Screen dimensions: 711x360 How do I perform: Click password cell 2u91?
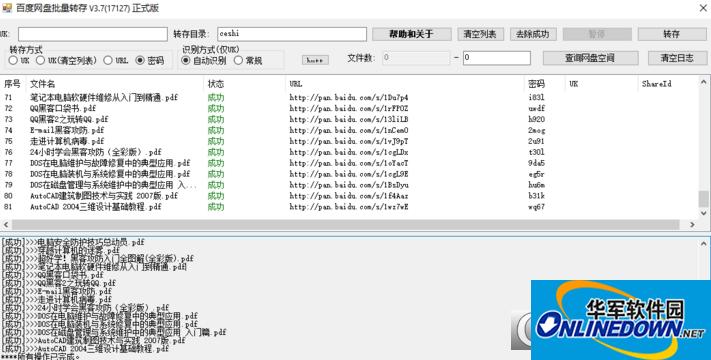click(536, 141)
